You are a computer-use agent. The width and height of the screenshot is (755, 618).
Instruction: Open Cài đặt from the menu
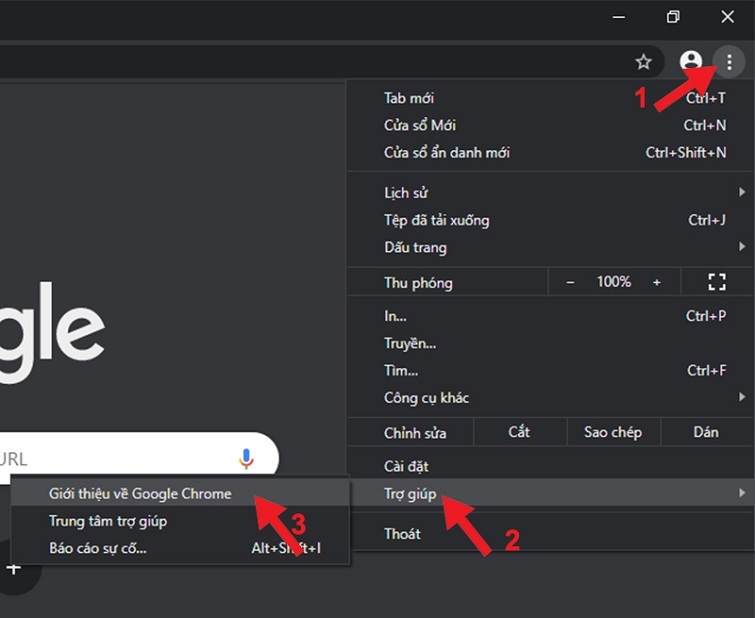click(406, 466)
